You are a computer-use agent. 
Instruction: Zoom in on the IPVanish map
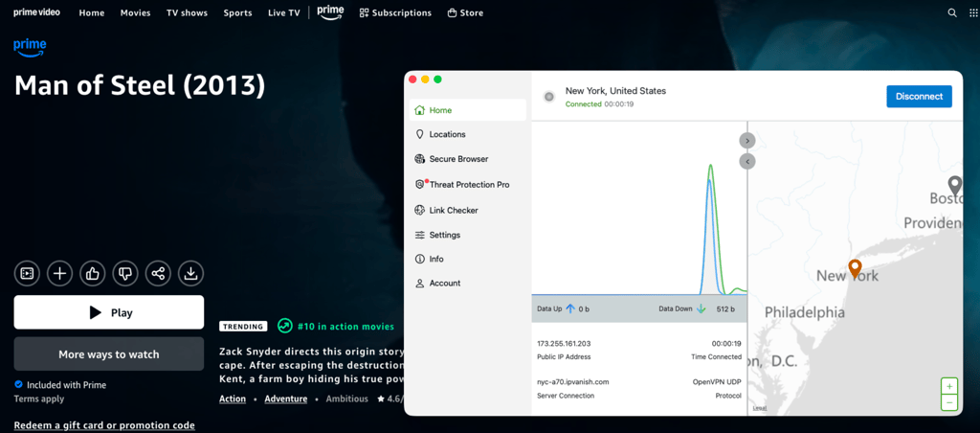tap(949, 386)
